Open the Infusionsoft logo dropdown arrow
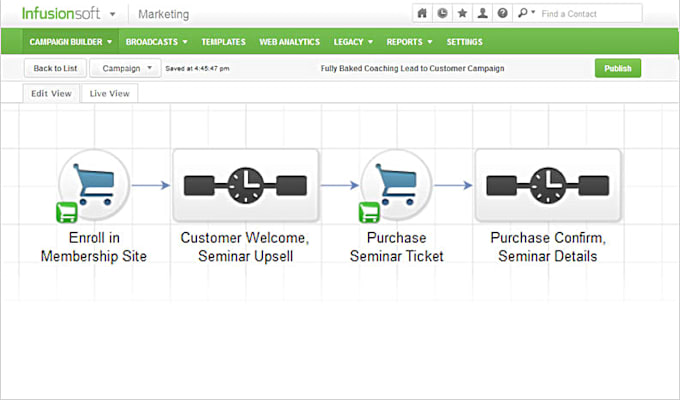The width and height of the screenshot is (680, 400). [x=113, y=14]
